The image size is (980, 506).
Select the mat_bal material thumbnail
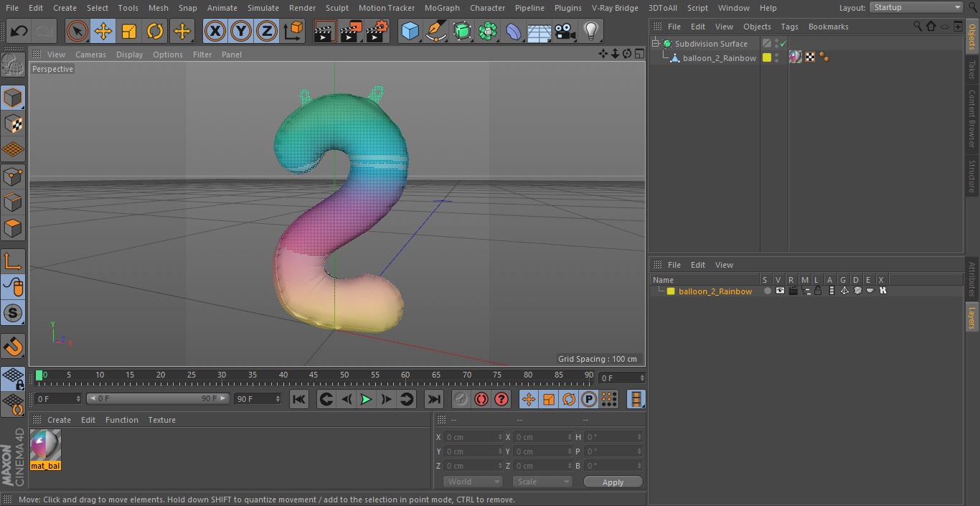(x=45, y=450)
